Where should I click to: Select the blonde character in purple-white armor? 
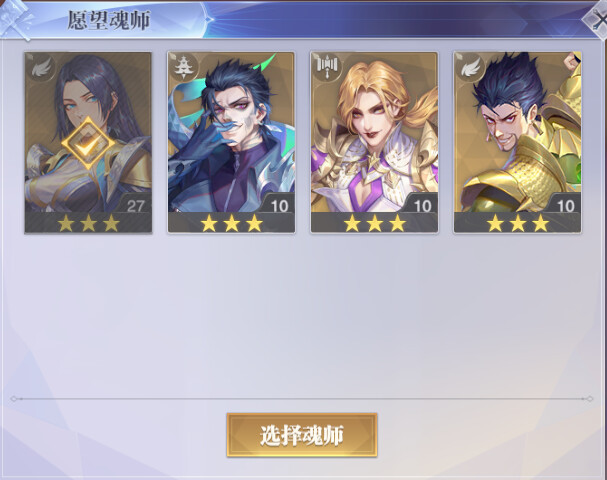(374, 142)
